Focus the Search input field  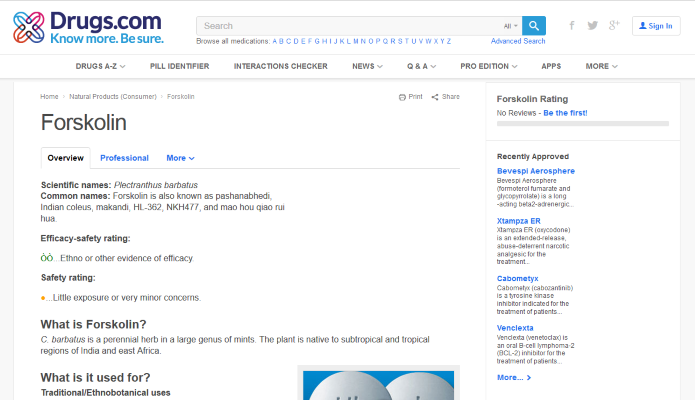point(350,26)
